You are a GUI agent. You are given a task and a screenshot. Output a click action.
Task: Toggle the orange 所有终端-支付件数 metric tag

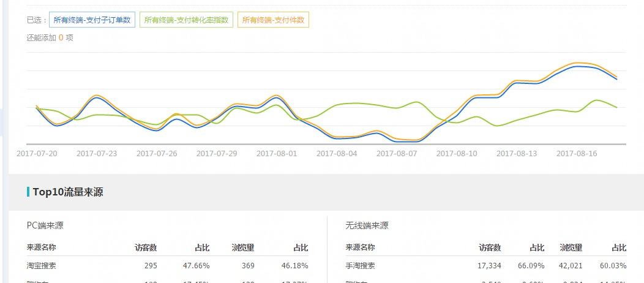coord(273,20)
